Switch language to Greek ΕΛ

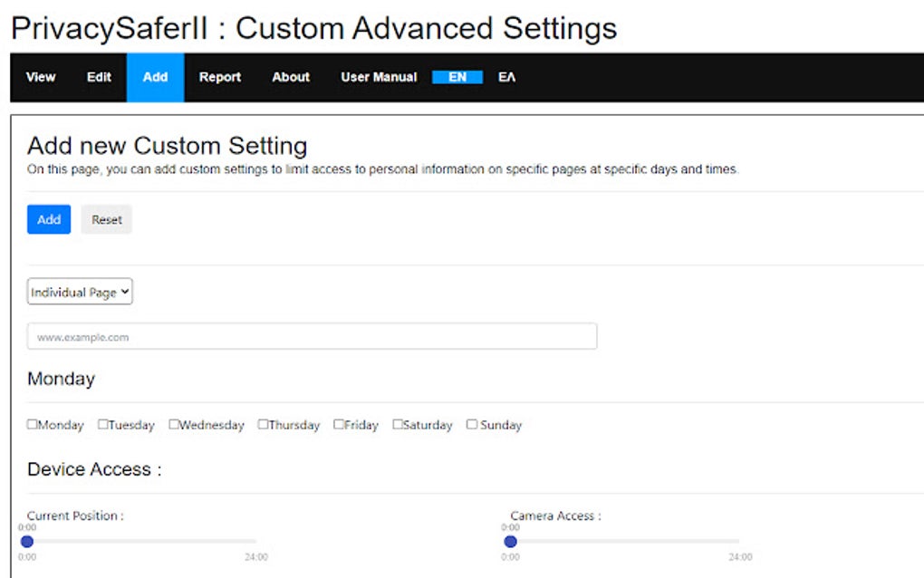(506, 77)
